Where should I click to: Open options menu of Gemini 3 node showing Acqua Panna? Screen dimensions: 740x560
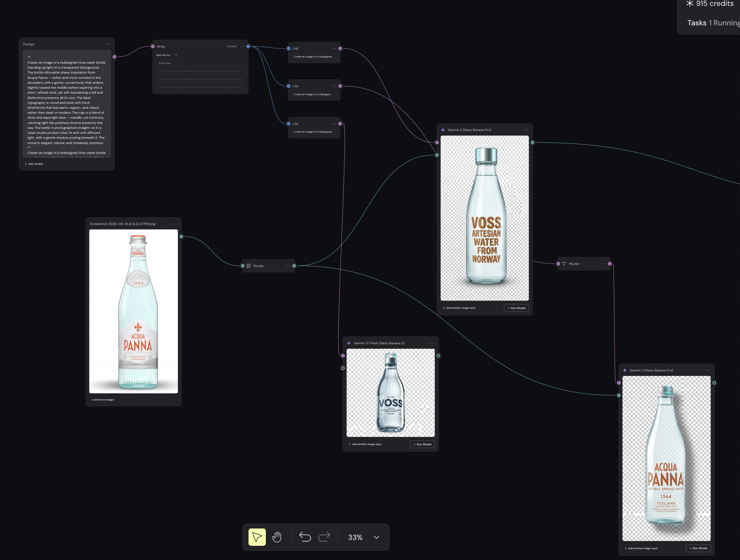point(708,370)
